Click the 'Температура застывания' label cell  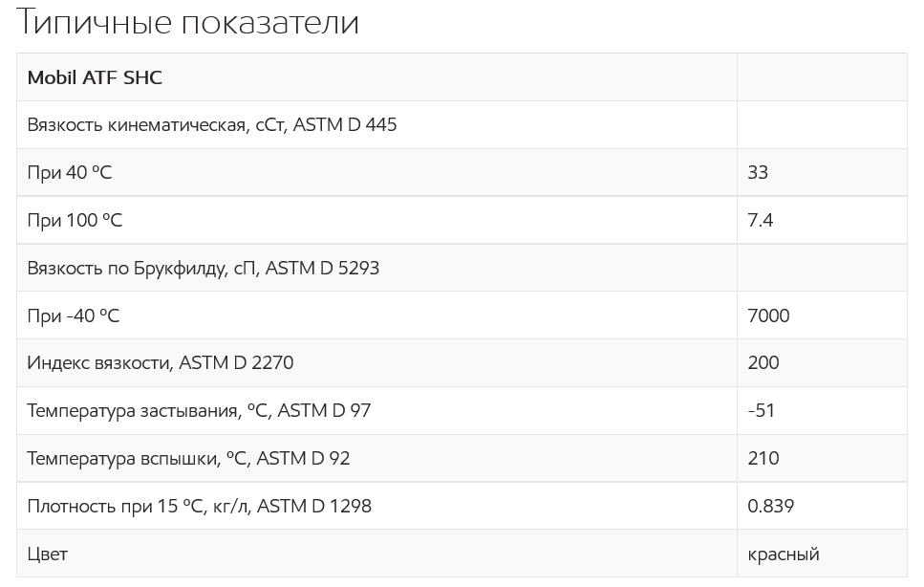376,410
